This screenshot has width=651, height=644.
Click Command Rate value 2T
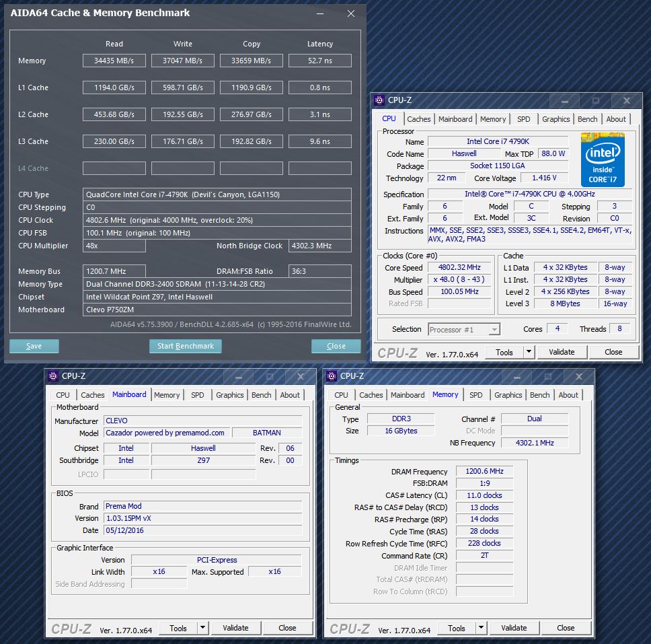pos(484,555)
